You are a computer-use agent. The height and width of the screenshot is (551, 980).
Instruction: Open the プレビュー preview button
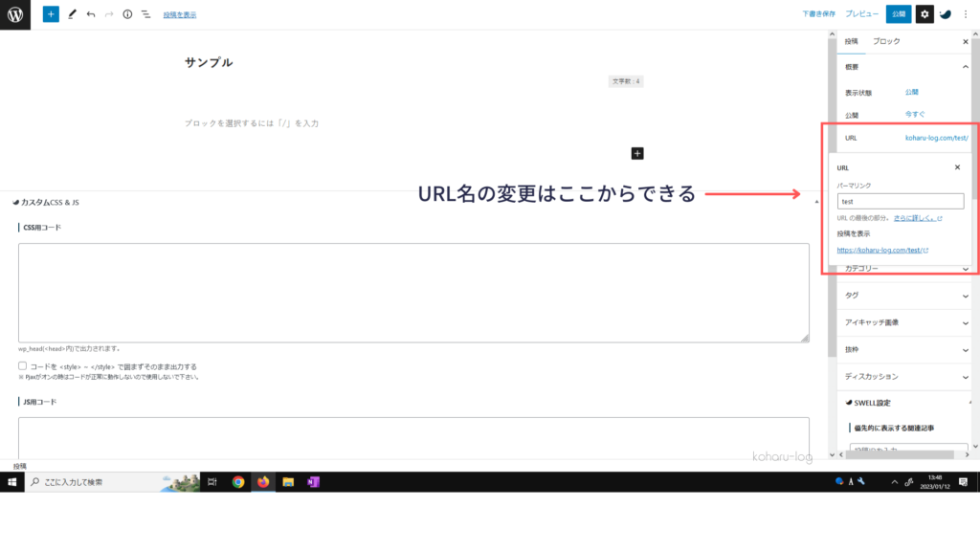tap(861, 13)
